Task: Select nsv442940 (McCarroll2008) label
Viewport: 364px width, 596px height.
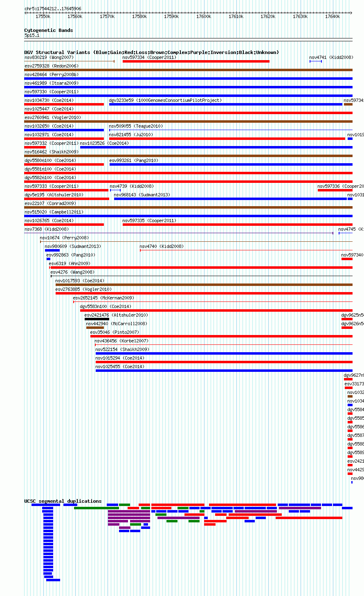Action: tap(117, 324)
